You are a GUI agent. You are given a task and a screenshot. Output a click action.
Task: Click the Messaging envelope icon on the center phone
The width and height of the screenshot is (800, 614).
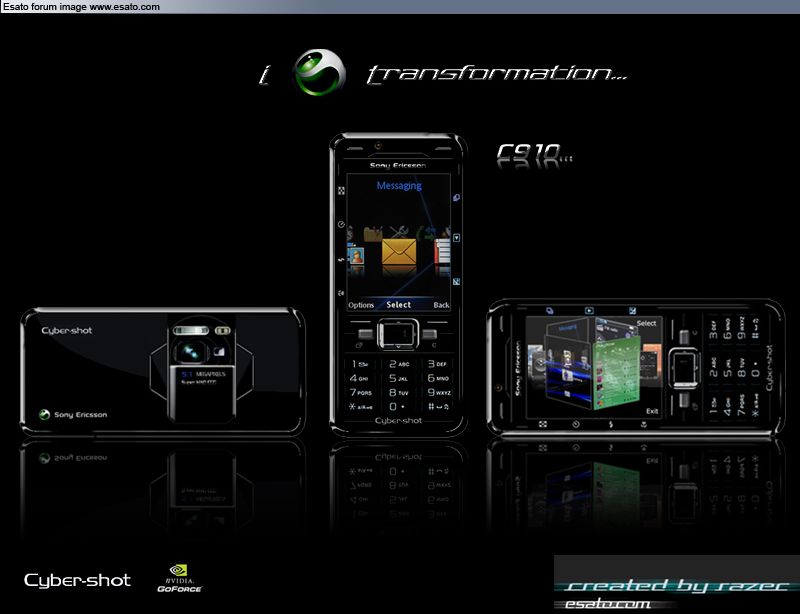point(399,252)
